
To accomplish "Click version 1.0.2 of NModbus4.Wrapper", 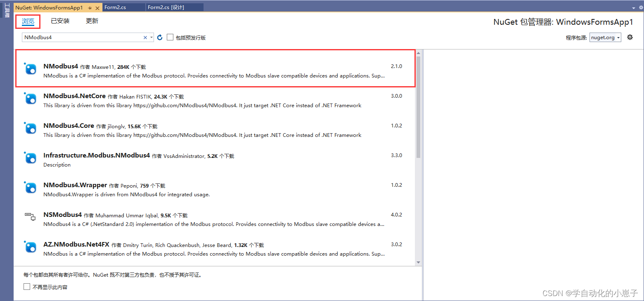I will 396,185.
